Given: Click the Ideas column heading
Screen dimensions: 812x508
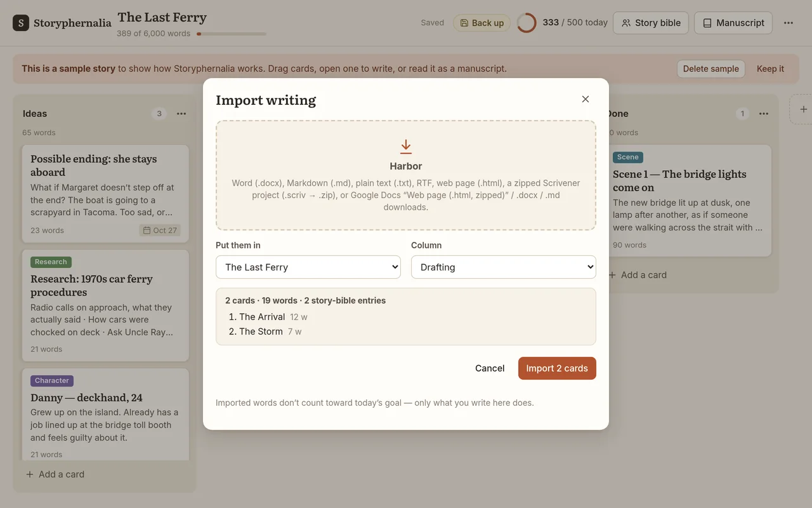Looking at the screenshot, I should [35, 114].
